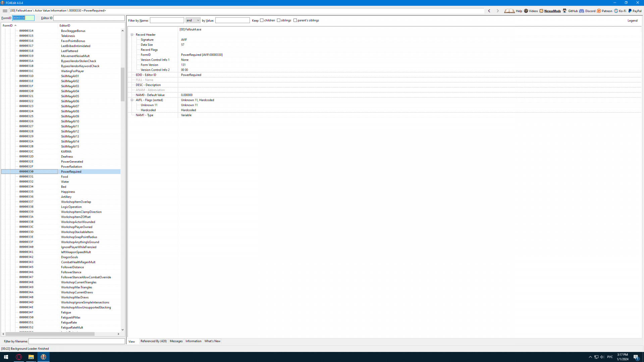The height and width of the screenshot is (362, 644).
Task: Click the Legend button
Action: (632, 20)
